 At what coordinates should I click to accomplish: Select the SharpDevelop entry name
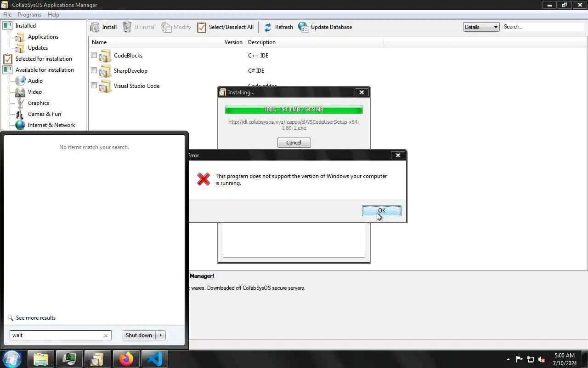(130, 71)
